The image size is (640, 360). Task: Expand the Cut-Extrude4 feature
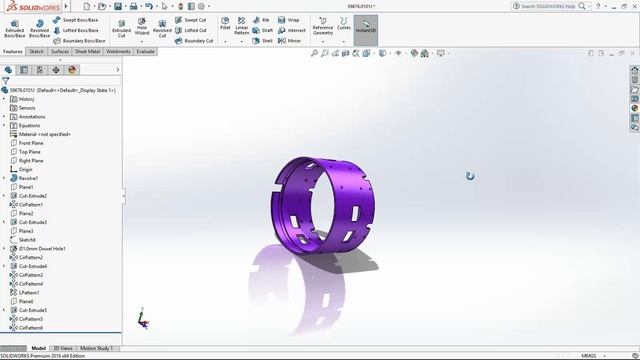[4, 266]
